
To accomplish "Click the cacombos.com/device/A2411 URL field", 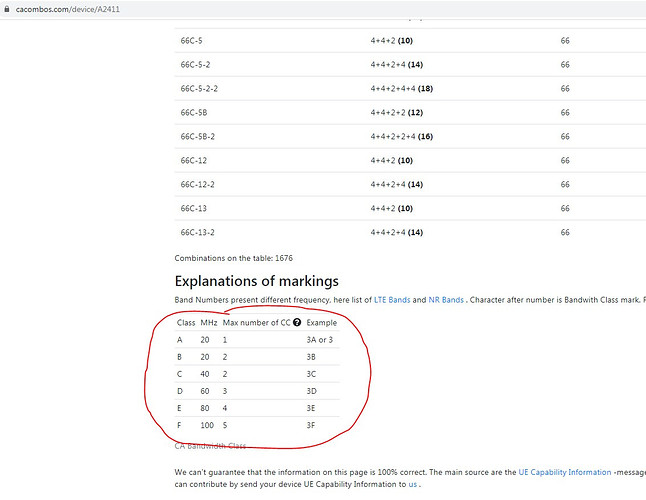I will (68, 9).
